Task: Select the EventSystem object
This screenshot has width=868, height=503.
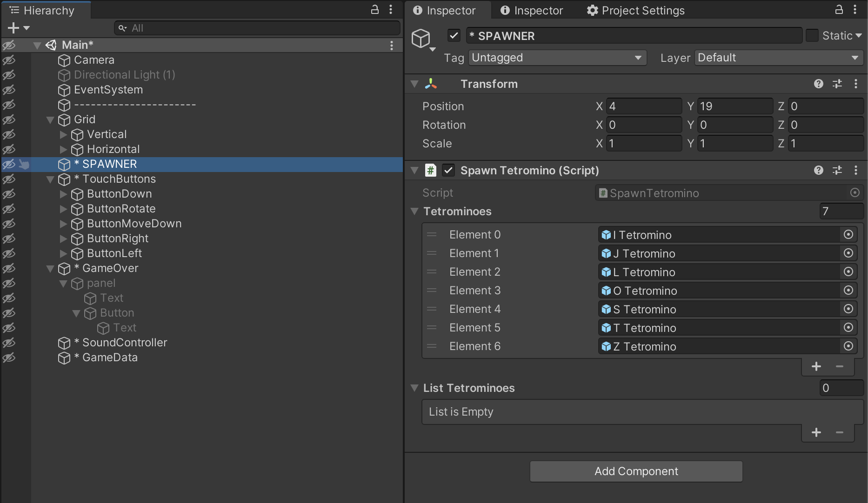Action: [108, 90]
